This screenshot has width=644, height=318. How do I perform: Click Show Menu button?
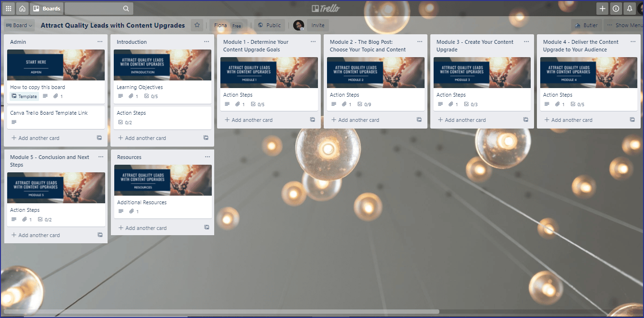(x=624, y=25)
